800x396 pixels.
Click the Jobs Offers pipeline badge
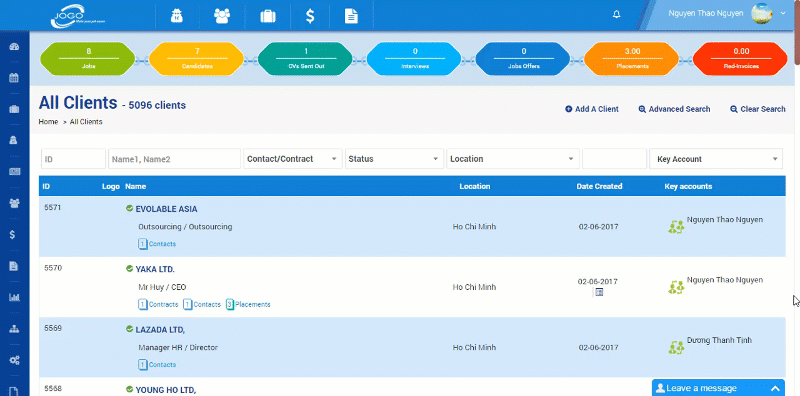(x=523, y=59)
